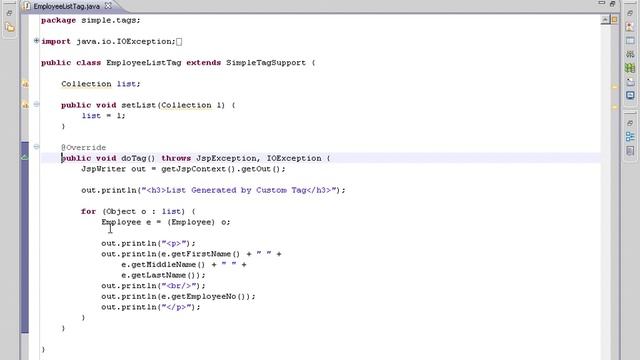Click warning marker beside setList method

(x=25, y=105)
